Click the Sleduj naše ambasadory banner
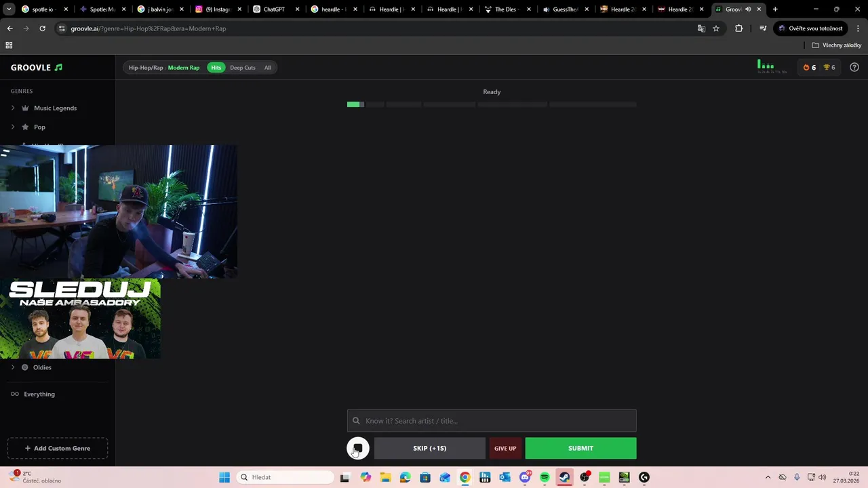Screen dimensions: 868x488 click(80, 319)
